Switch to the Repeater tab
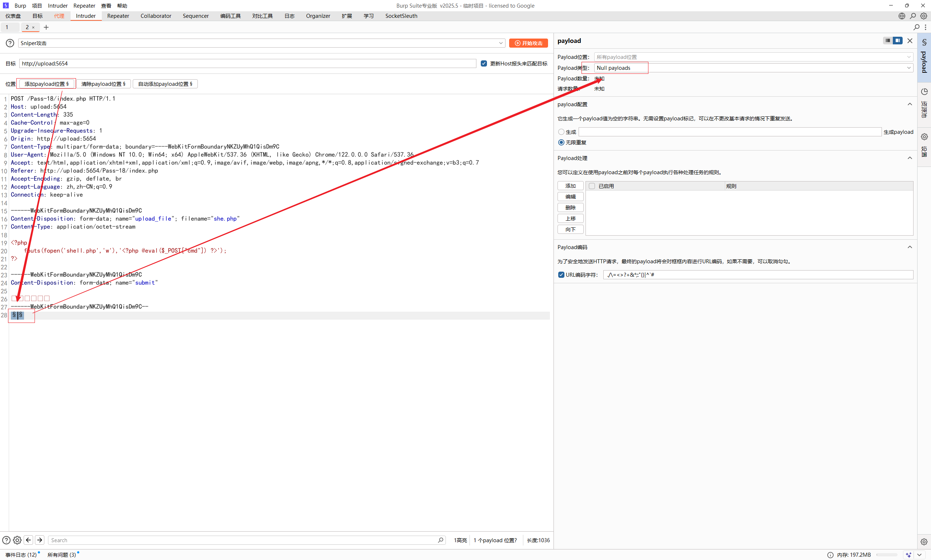 (x=118, y=16)
